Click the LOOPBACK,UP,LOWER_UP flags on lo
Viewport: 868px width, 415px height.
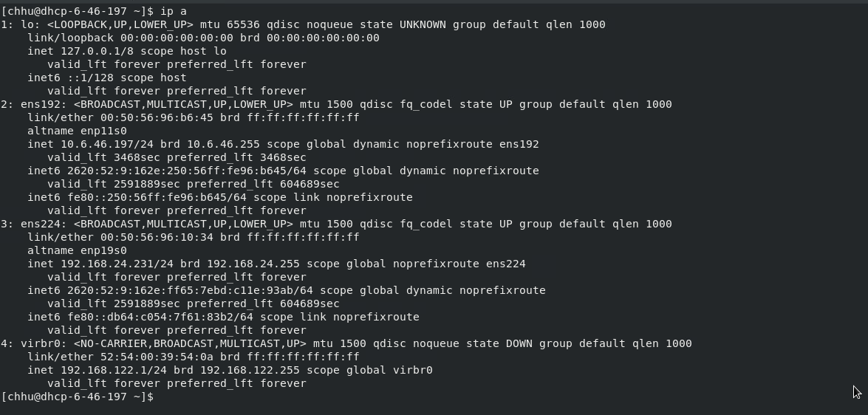click(120, 24)
